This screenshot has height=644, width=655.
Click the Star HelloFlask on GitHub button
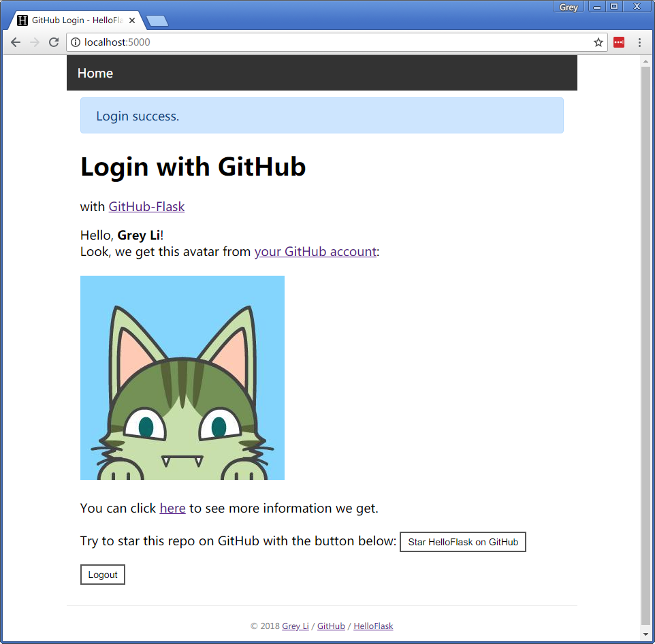click(462, 542)
